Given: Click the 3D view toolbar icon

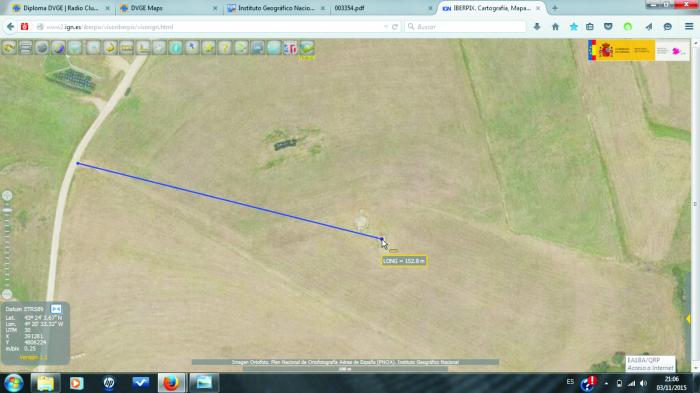Looking at the screenshot, I should (290, 47).
